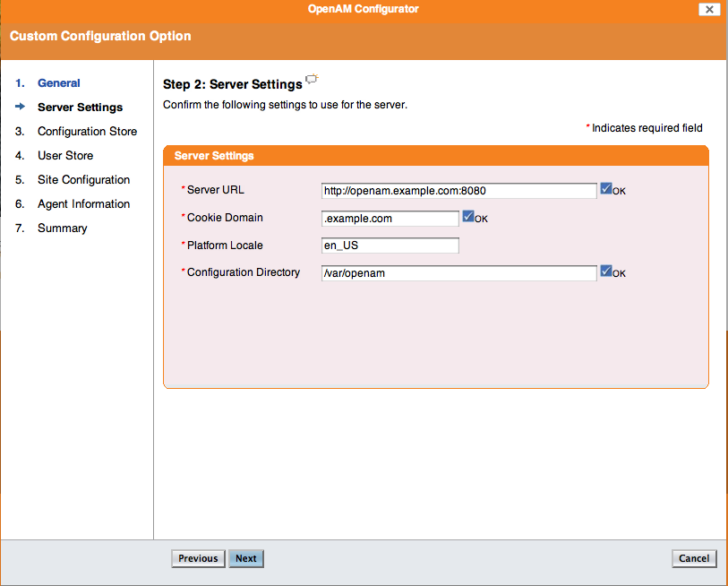Click the OK checkmark beside Configuration Directory
Screen dimensions: 728x586
point(606,271)
